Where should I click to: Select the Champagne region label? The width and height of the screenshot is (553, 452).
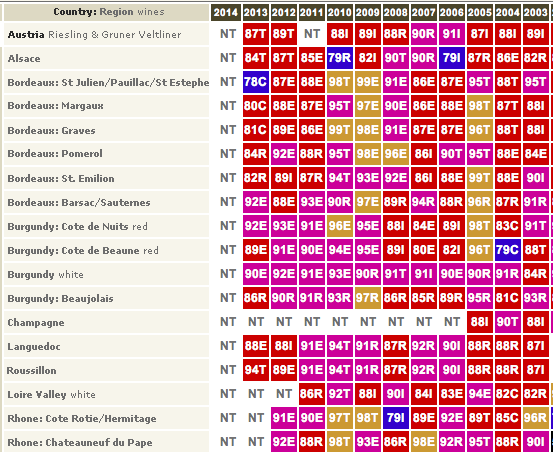[36, 323]
